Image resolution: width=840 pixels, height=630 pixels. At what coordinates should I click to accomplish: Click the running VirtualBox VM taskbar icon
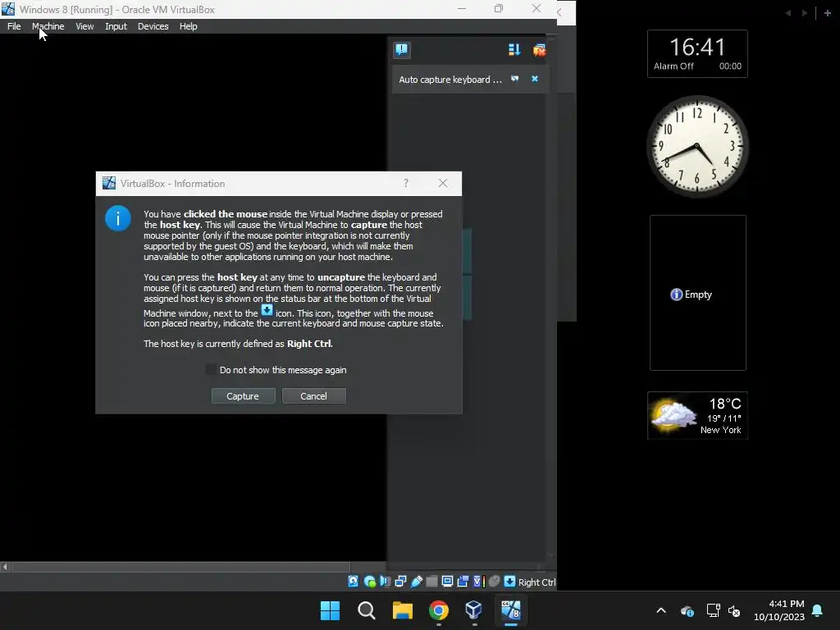(x=510, y=610)
